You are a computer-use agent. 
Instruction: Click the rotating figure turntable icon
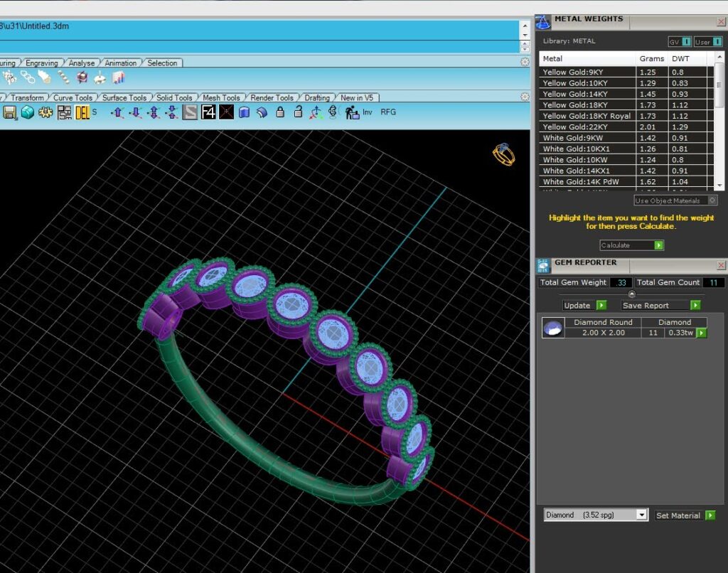[x=333, y=112]
